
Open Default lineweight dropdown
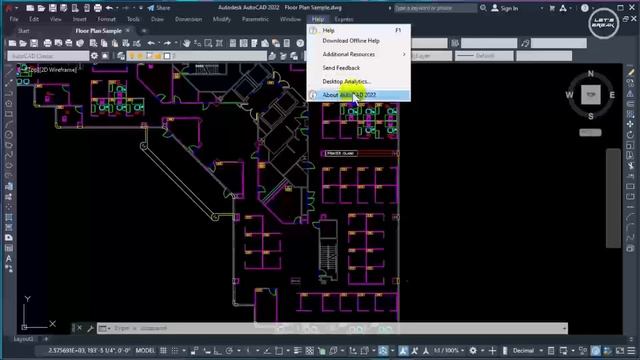[484, 56]
